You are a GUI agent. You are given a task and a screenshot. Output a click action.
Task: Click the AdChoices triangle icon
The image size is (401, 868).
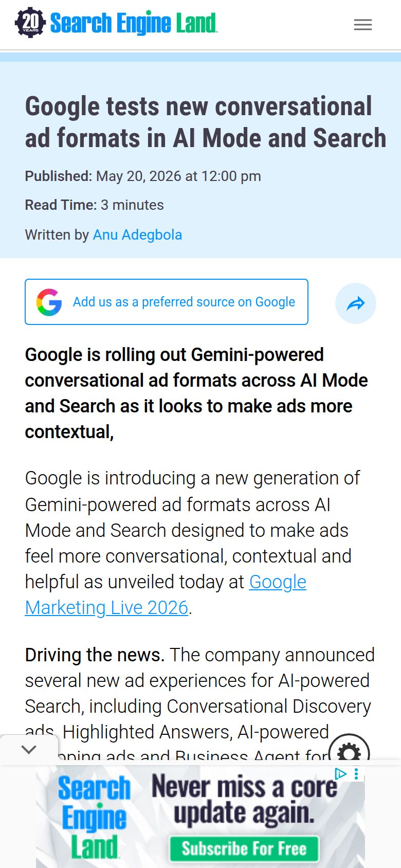pos(340,774)
